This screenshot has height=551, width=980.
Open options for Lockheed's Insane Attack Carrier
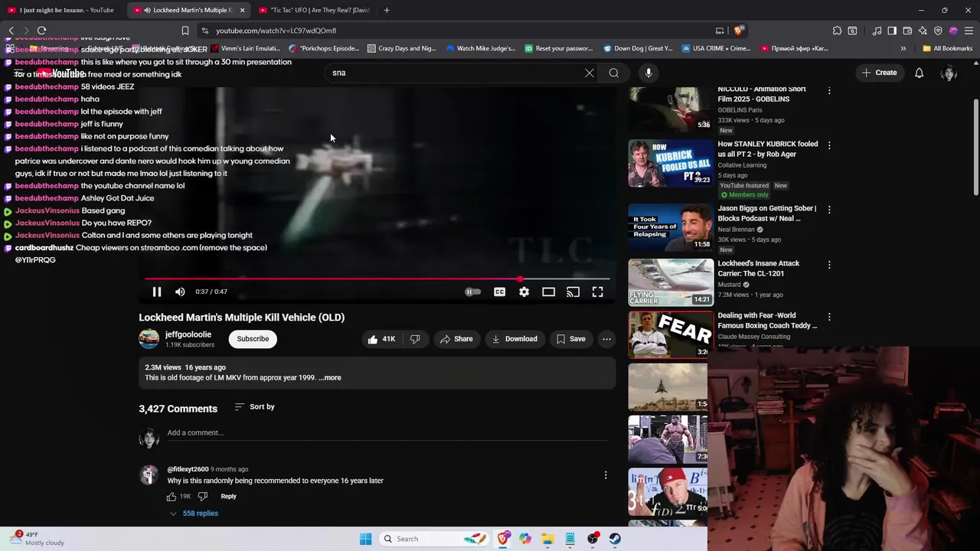[829, 265]
